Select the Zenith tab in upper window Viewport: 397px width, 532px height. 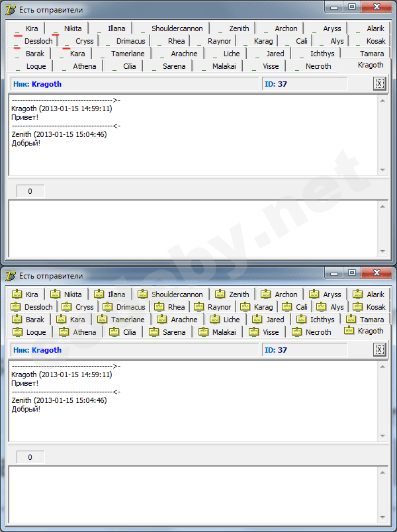click(232, 28)
